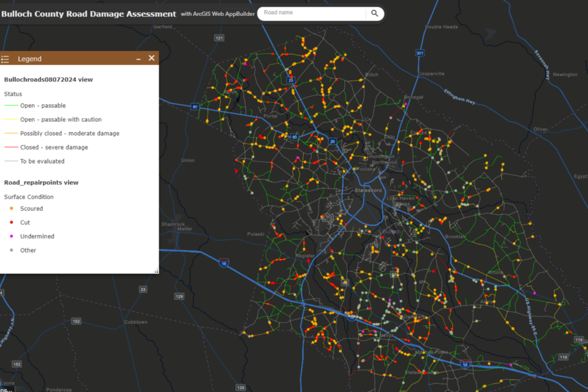Click 'Open - passable with caution' legend text
This screenshot has height=392, width=588.
[x=61, y=119]
